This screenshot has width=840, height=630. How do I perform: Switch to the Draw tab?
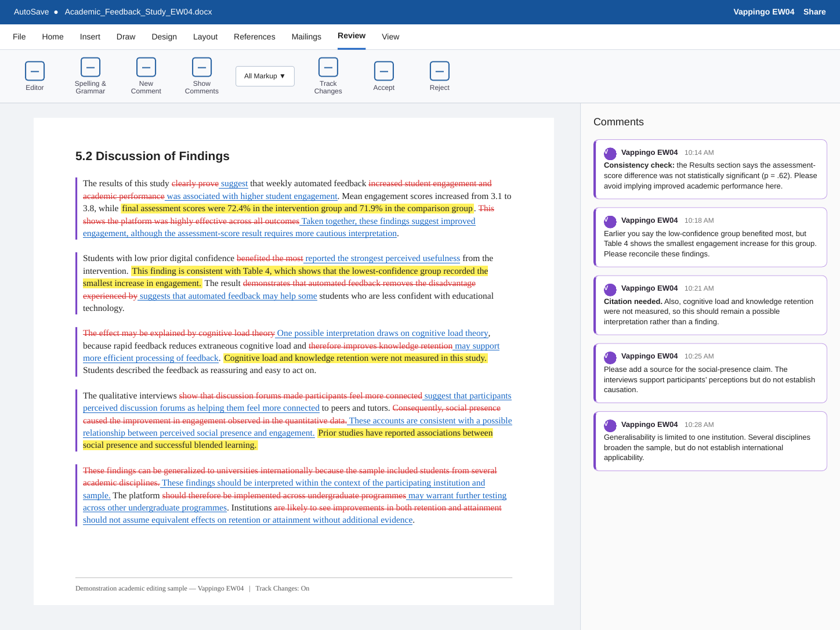pyautogui.click(x=126, y=37)
